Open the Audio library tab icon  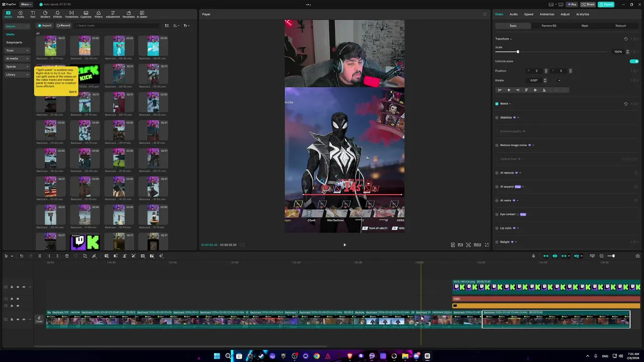pos(20,14)
